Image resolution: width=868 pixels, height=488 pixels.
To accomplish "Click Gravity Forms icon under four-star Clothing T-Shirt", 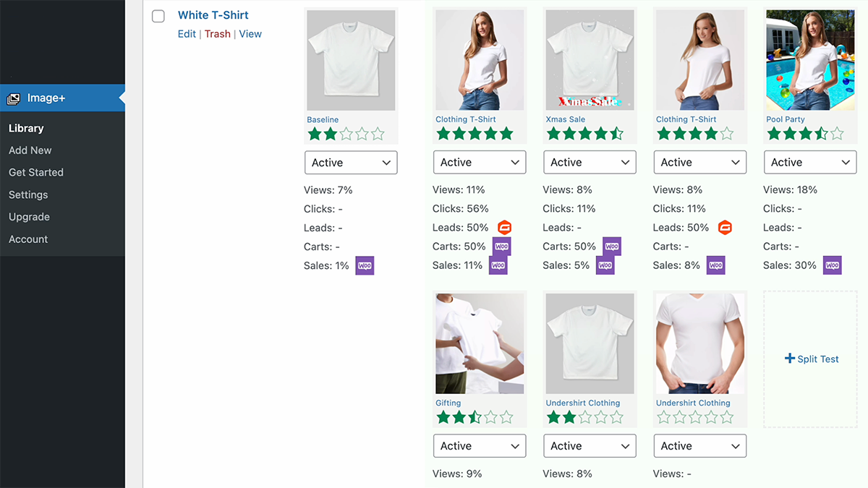I will click(x=725, y=228).
